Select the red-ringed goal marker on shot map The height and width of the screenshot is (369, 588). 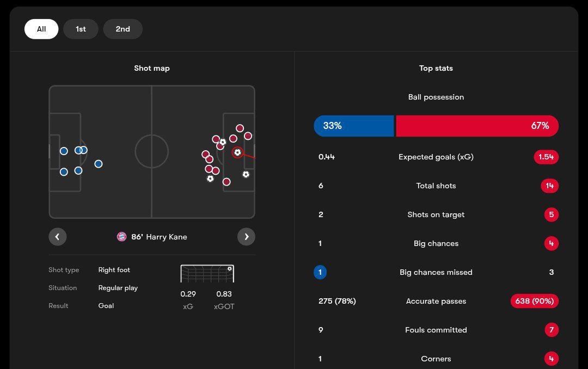(x=237, y=152)
